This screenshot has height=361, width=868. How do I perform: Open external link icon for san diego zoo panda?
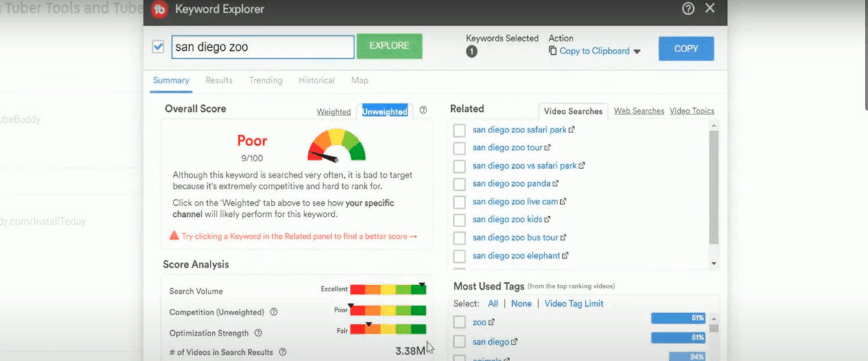[x=555, y=184]
